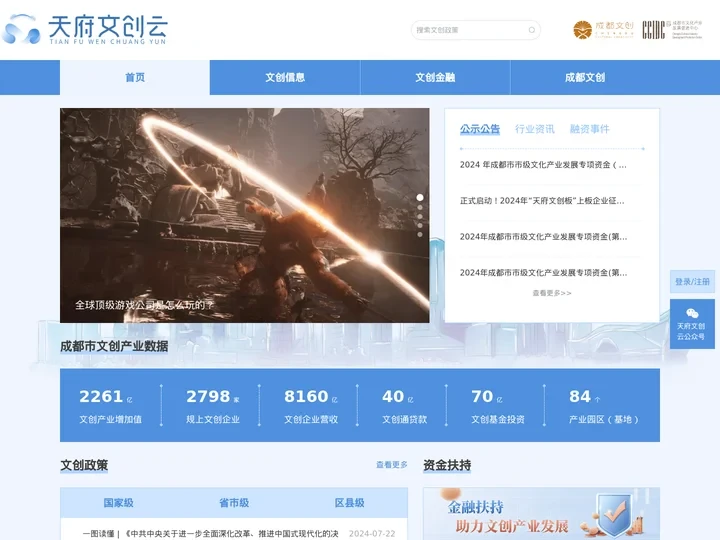Image resolution: width=720 pixels, height=540 pixels.
Task: Click the shield checkmark icon in 金融扶持 banner
Action: pyautogui.click(x=615, y=514)
